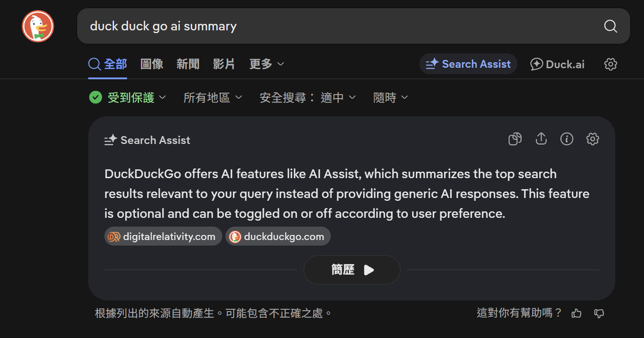Open Duck.ai chat
Image resolution: width=644 pixels, height=338 pixels.
coord(558,64)
